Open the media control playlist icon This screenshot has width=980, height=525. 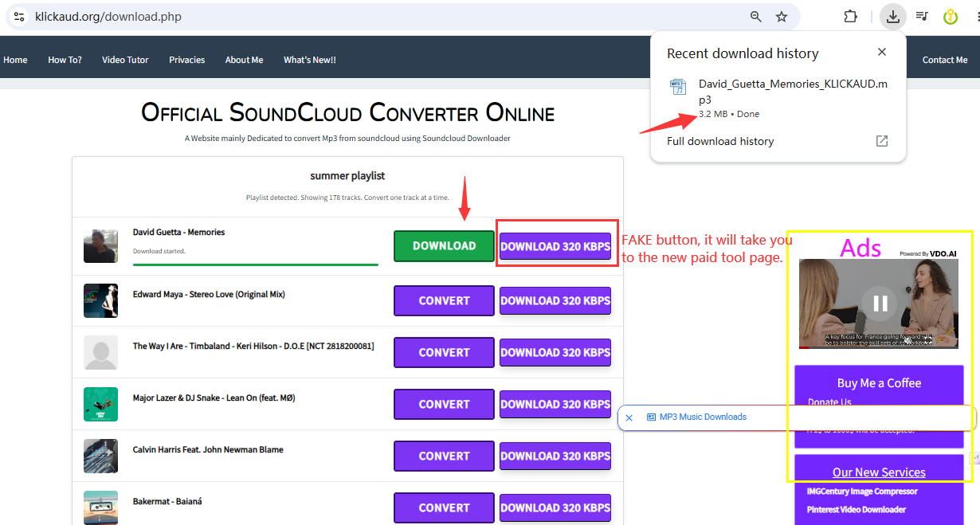click(922, 17)
